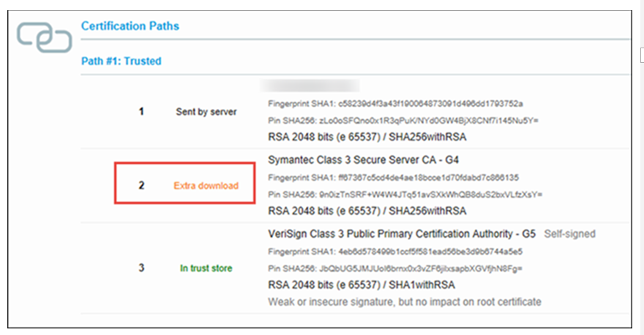Viewport: 644px width, 335px height.
Task: Click VeriSign Class 3 Public Primary Certification Authority title
Action: pos(402,234)
